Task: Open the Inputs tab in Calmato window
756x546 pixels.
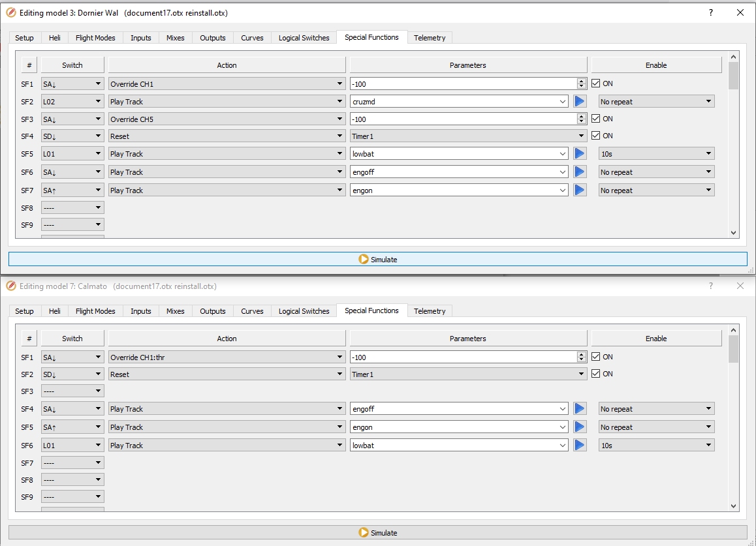Action: click(141, 311)
